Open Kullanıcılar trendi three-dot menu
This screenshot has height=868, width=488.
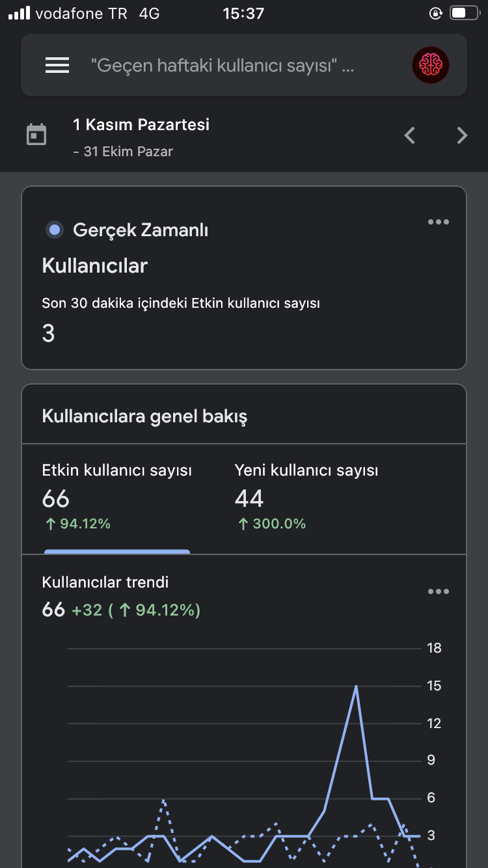pyautogui.click(x=439, y=591)
